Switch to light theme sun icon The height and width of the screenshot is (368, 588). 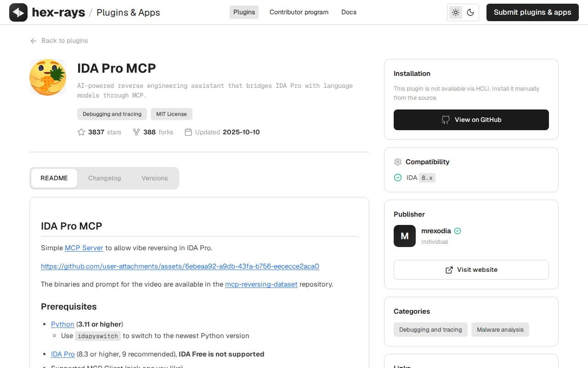(x=456, y=12)
